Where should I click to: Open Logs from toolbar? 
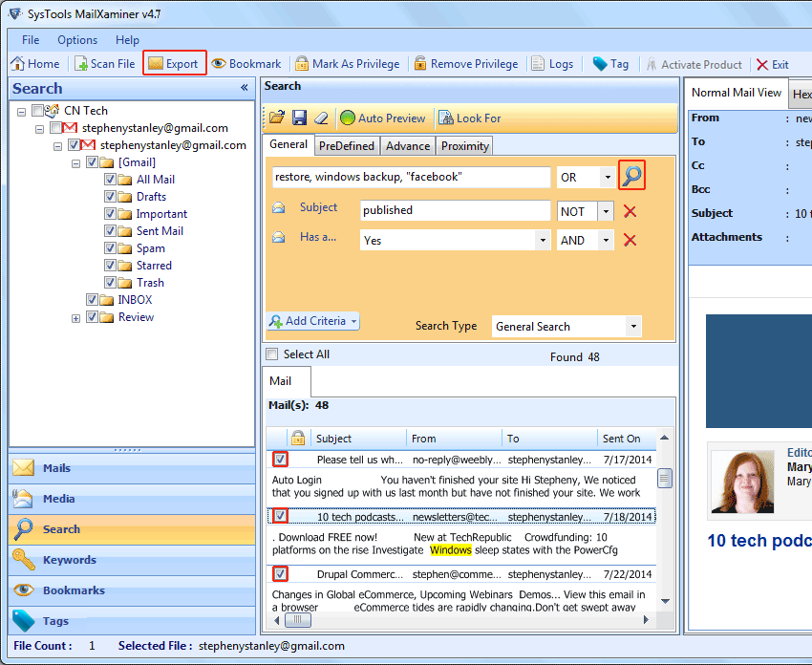click(552, 64)
